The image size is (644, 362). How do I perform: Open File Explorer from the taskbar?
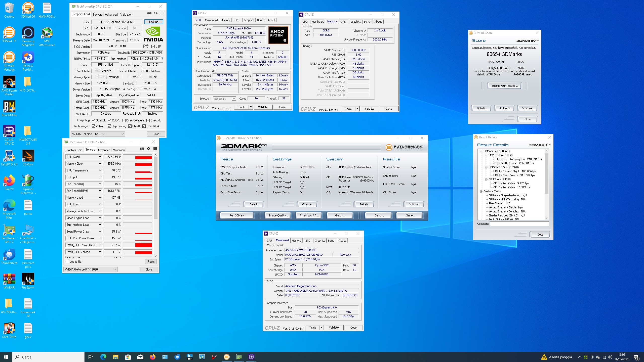115,357
